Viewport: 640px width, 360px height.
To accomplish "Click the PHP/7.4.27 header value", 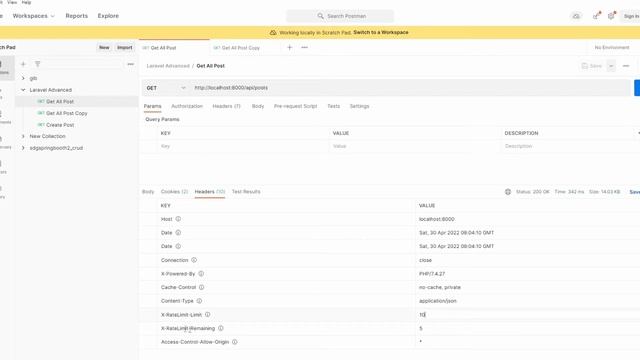I will click(432, 273).
